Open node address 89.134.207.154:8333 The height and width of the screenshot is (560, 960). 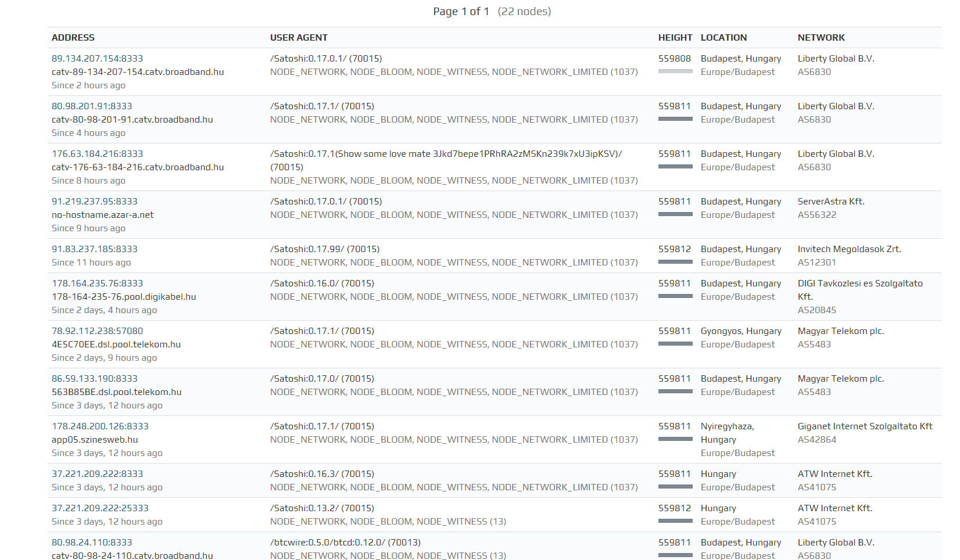[x=97, y=59]
